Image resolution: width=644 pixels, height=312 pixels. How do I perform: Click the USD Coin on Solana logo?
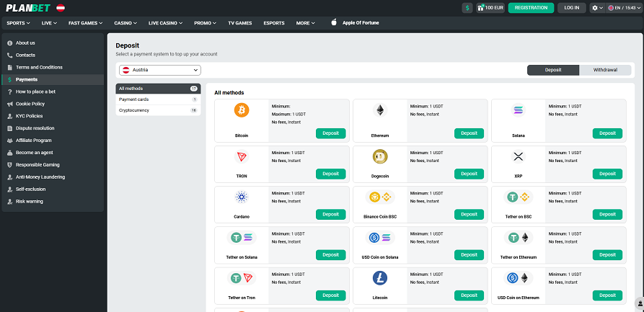pos(380,237)
